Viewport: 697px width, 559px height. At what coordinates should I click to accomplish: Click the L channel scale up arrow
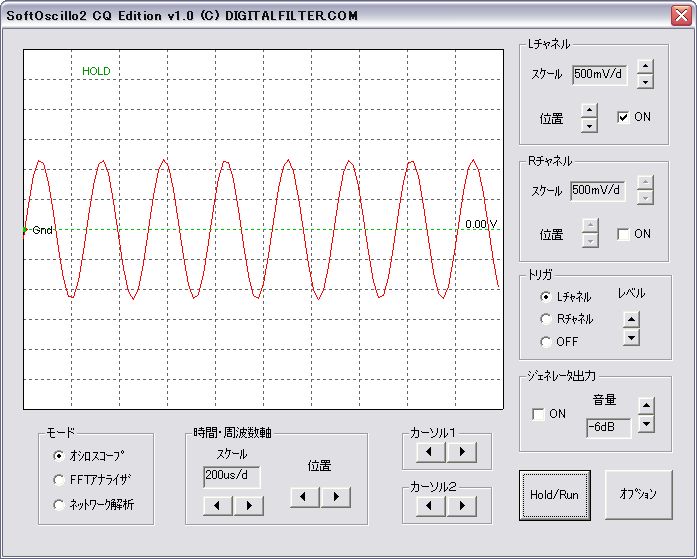tap(645, 67)
